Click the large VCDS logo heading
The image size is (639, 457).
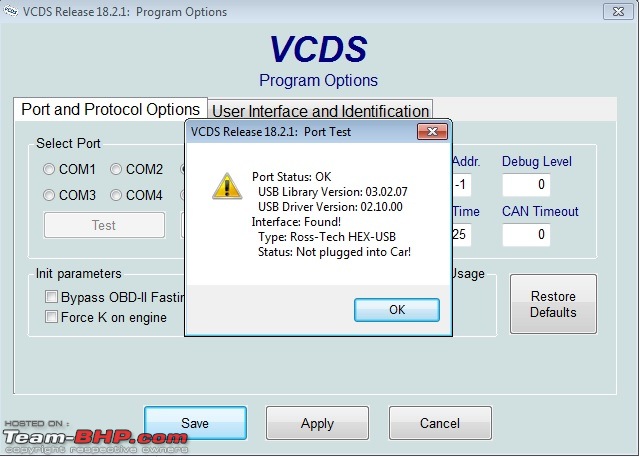(x=318, y=49)
